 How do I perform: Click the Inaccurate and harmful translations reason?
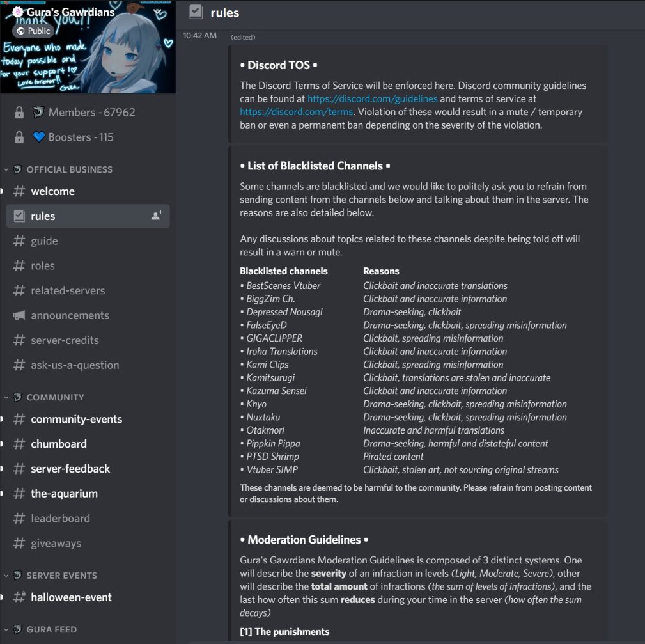(433, 430)
